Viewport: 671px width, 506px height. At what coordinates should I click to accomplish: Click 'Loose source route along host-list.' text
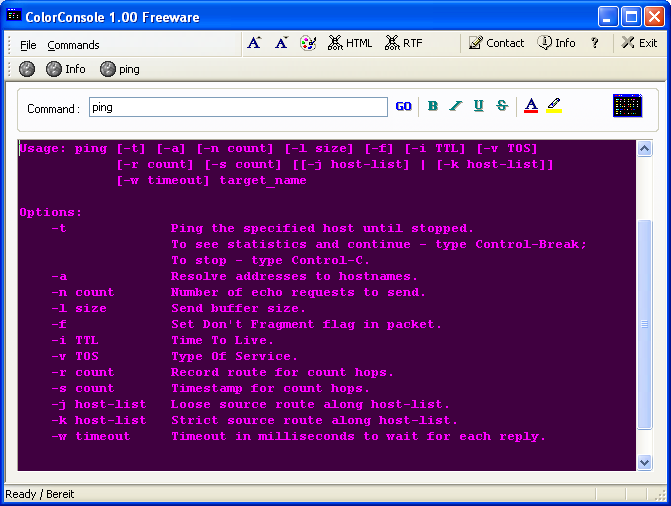[x=310, y=405]
